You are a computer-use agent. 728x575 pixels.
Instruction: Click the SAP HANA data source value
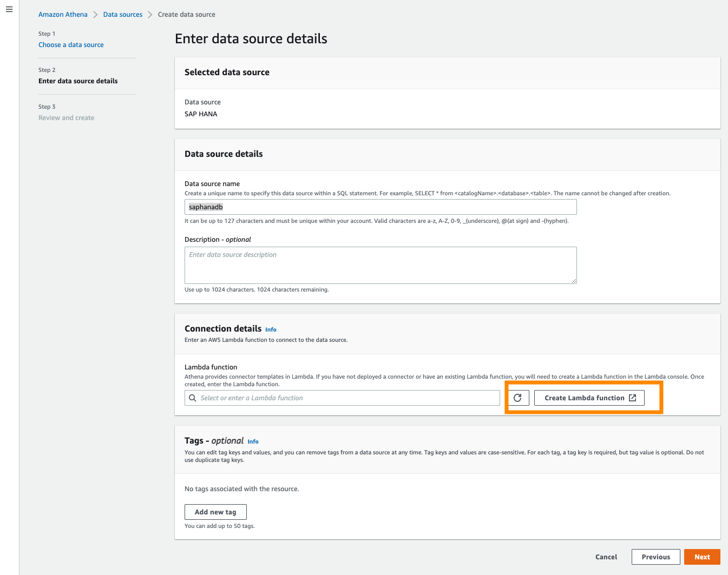coord(201,114)
